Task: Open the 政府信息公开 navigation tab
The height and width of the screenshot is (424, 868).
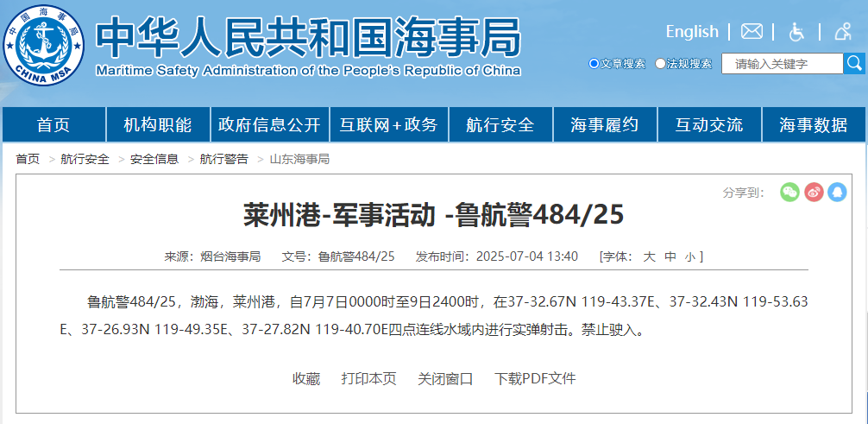Action: [269, 124]
